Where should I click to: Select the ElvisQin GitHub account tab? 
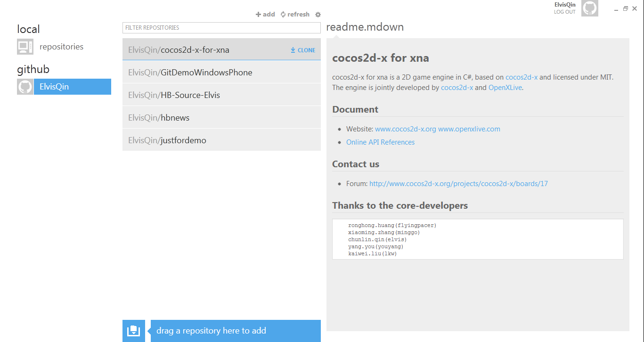[x=72, y=87]
